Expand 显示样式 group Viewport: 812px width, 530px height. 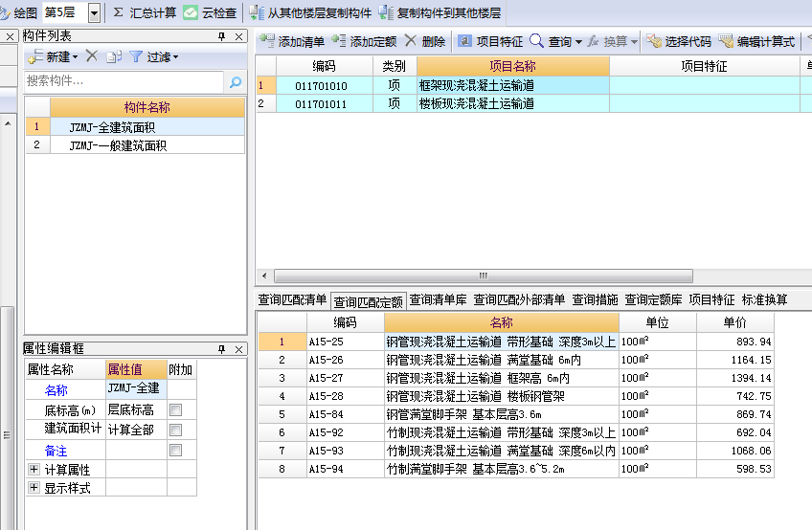[34, 487]
